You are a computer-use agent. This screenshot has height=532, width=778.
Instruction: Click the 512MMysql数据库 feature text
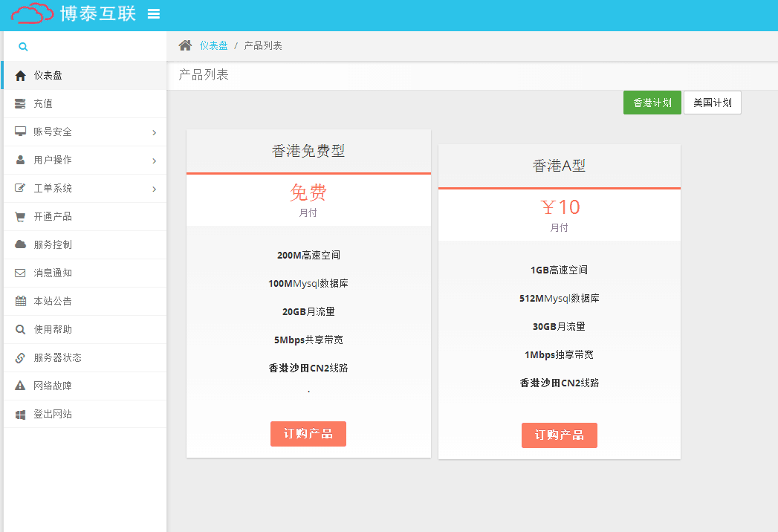point(560,298)
